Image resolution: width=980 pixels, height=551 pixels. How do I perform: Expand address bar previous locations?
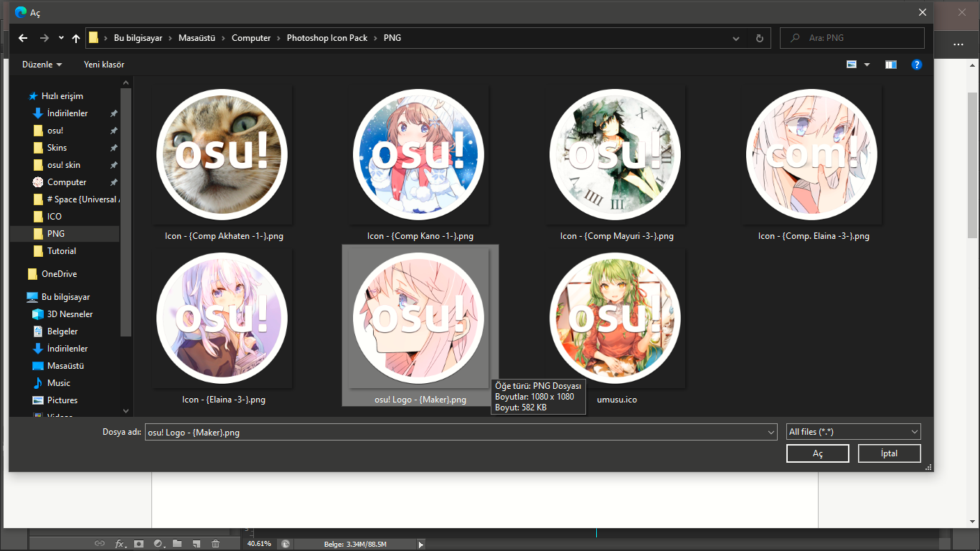[736, 38]
